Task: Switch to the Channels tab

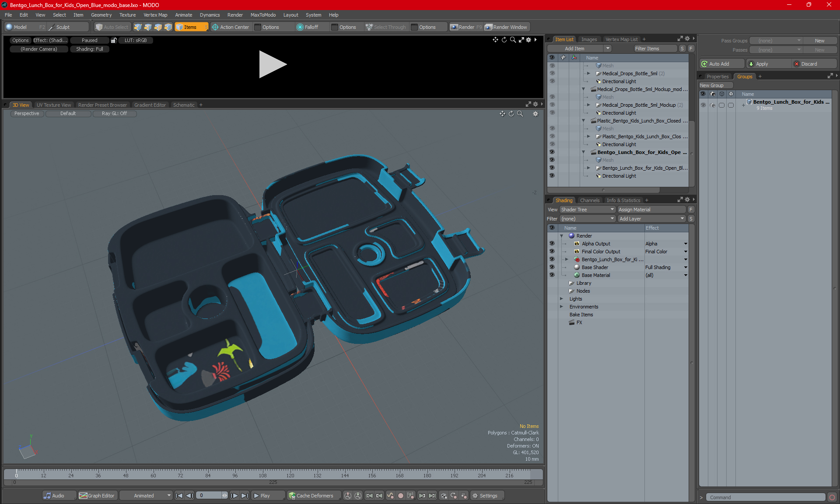Action: [590, 200]
